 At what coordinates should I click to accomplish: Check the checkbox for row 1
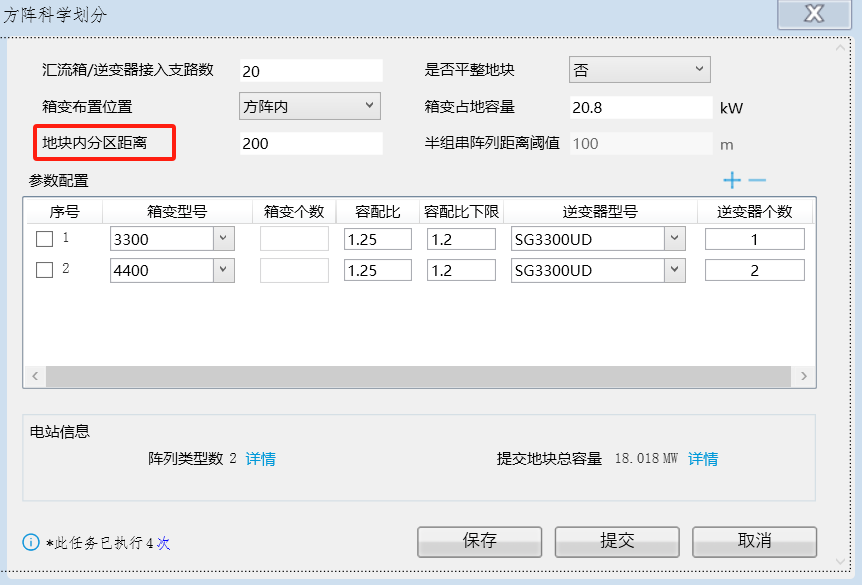44,239
